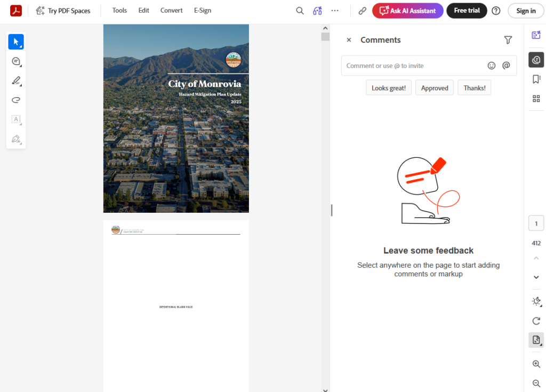
Task: Toggle dark mode display
Action: coord(536,301)
